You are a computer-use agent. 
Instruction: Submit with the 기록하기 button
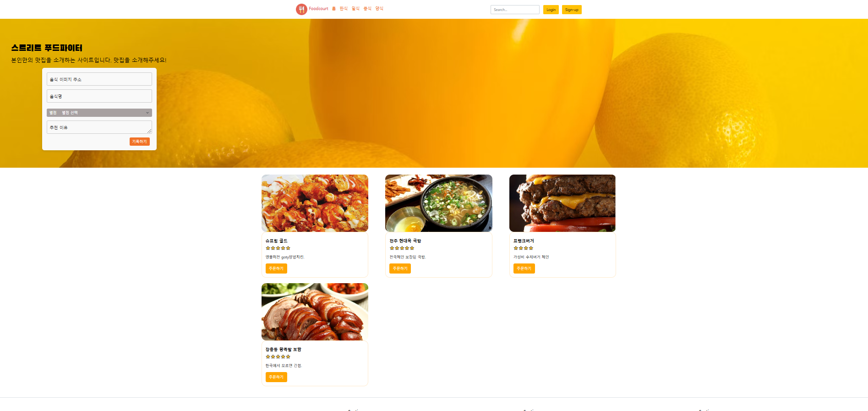[x=140, y=142]
